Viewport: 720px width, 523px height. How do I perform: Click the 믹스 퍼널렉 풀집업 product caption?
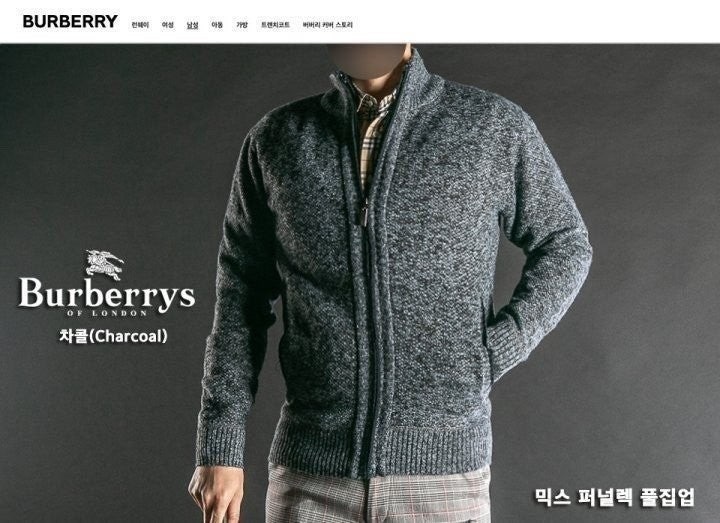pos(614,497)
